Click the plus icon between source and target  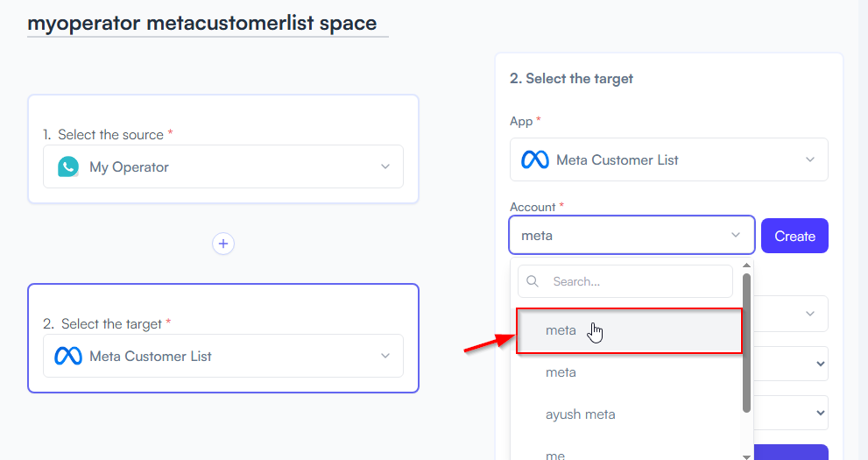[x=223, y=244]
